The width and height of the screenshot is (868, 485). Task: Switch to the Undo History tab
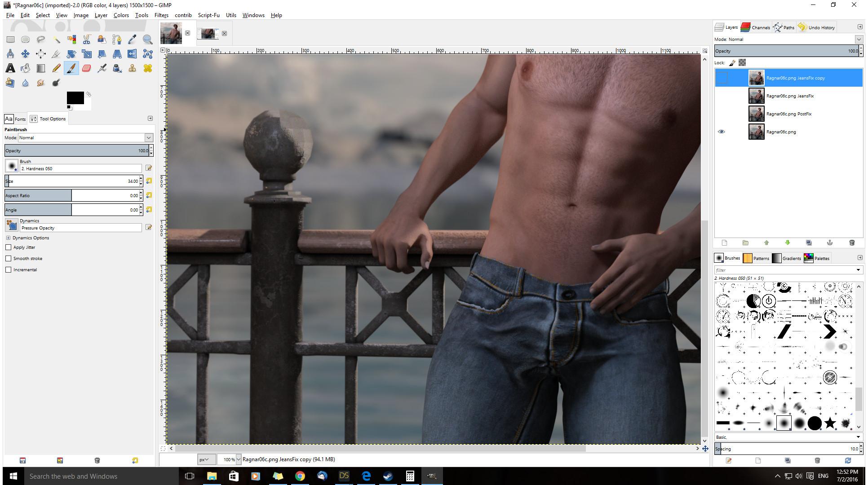pyautogui.click(x=817, y=27)
